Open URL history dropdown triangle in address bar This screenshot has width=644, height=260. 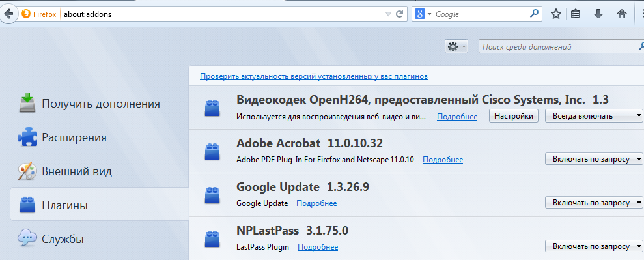388,14
